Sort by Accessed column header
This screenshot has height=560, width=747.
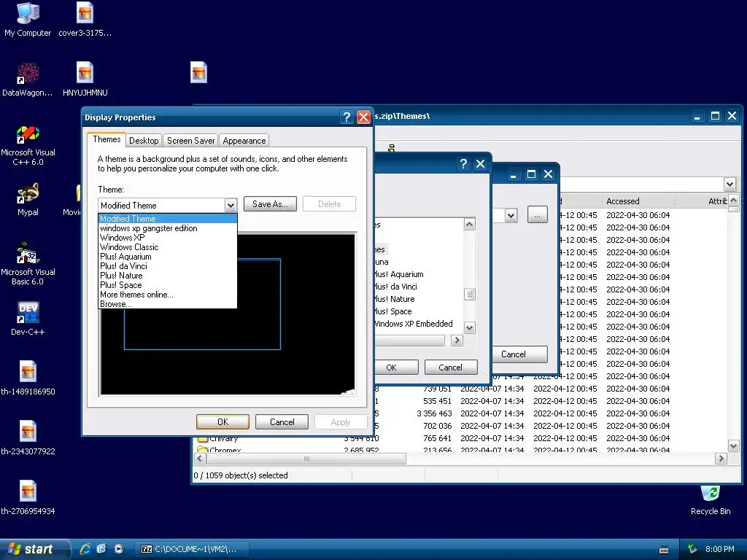point(638,201)
